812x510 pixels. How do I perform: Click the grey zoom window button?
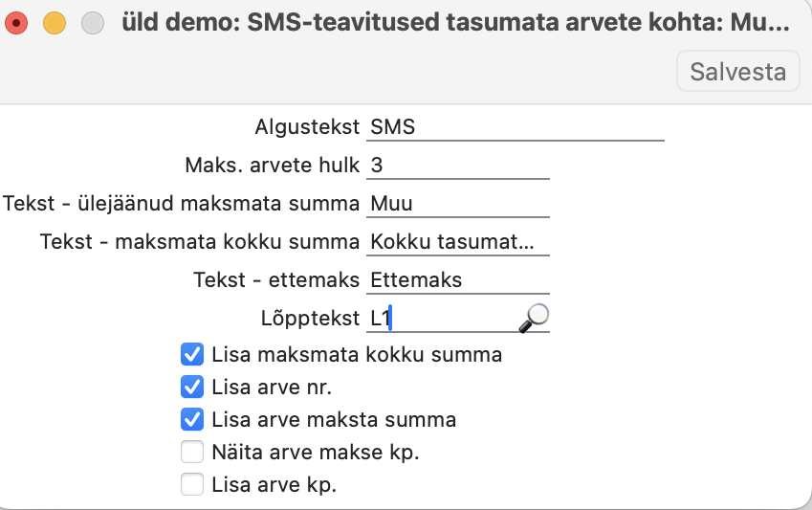click(x=93, y=23)
